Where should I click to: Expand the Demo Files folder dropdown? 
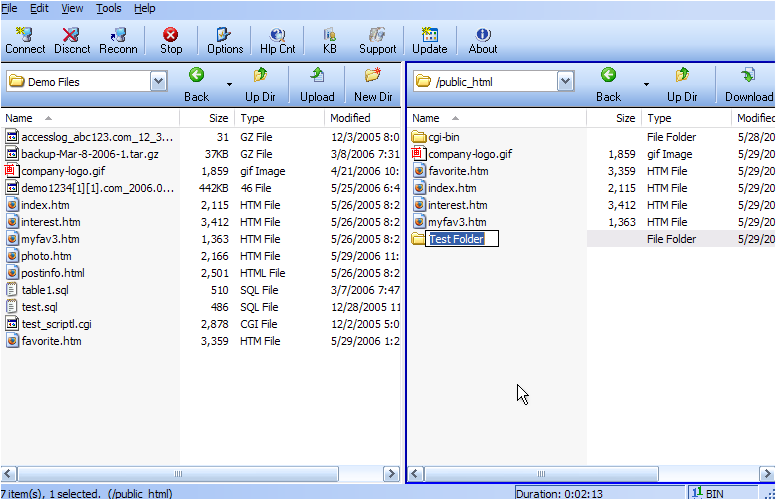(x=158, y=81)
